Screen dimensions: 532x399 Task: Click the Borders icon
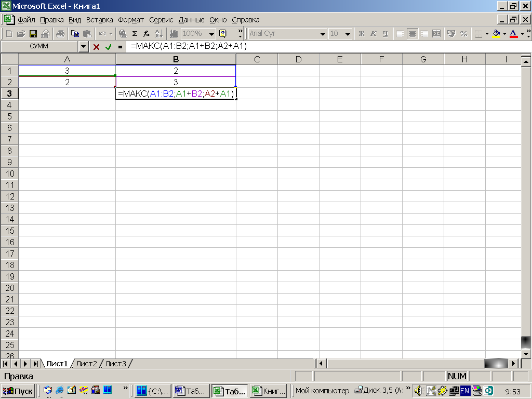click(478, 34)
